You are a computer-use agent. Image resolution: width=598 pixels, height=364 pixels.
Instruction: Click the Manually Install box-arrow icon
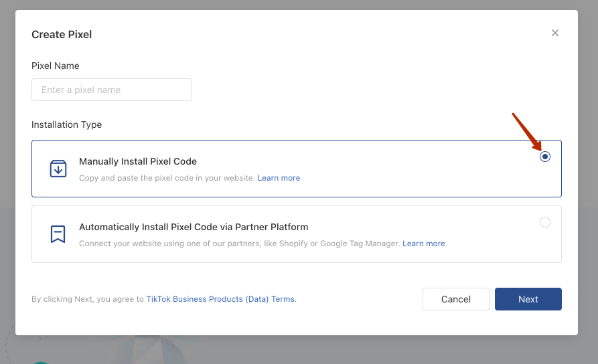58,169
